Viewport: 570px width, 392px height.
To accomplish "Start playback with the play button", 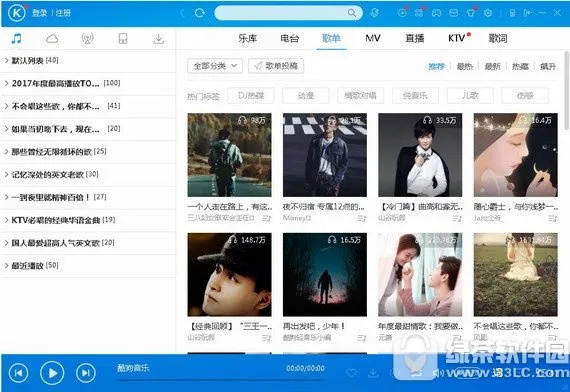I will tap(52, 373).
